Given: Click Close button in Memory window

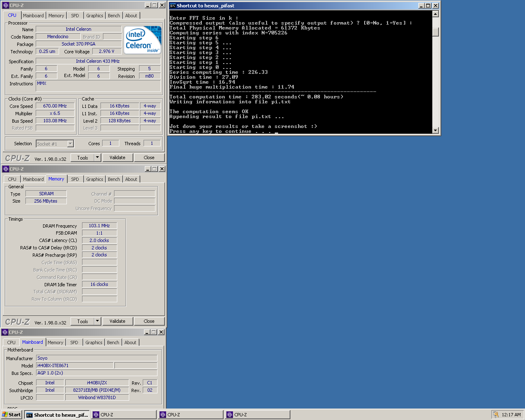Looking at the screenshot, I should (149, 321).
